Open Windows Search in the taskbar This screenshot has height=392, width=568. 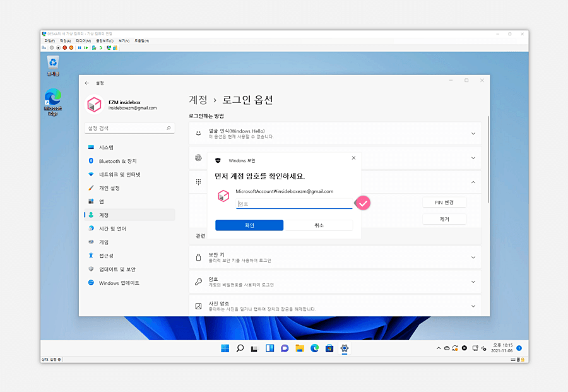[240, 348]
